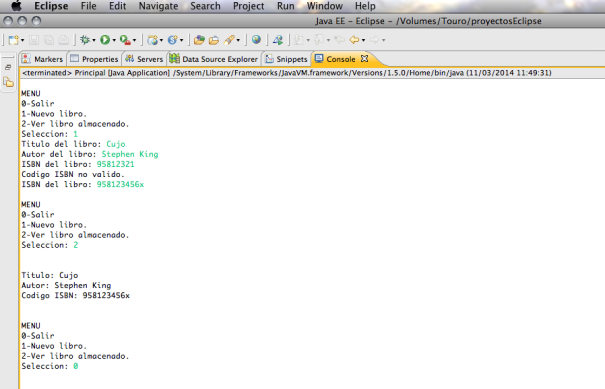Click the input text 'Stephen King' in console
Screen dimensions: 605x389
click(x=130, y=154)
